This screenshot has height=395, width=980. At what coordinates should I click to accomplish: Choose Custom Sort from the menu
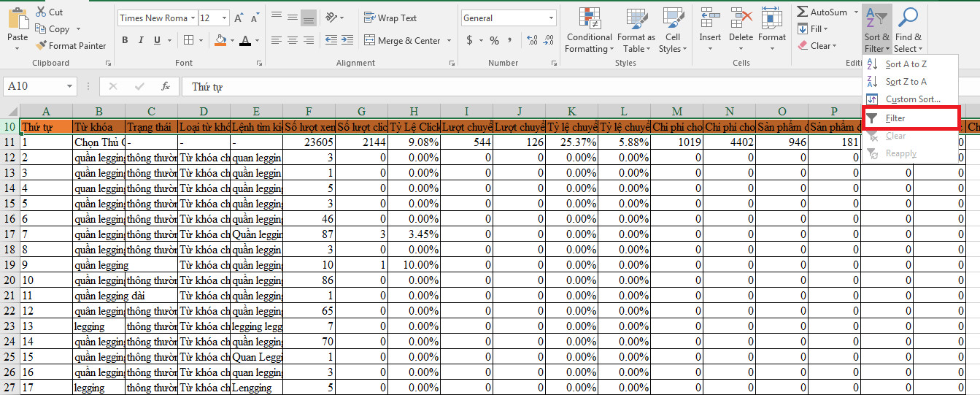(912, 99)
